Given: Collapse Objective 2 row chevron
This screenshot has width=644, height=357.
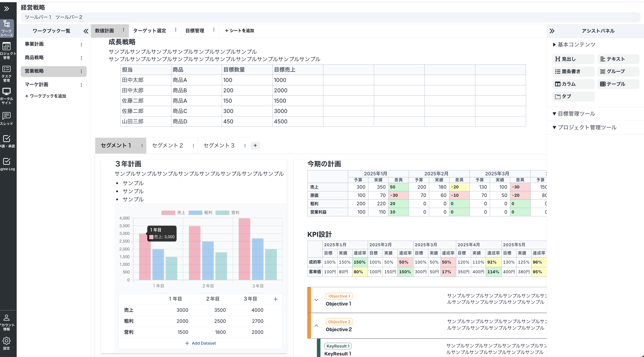Looking at the screenshot, I should point(316,325).
